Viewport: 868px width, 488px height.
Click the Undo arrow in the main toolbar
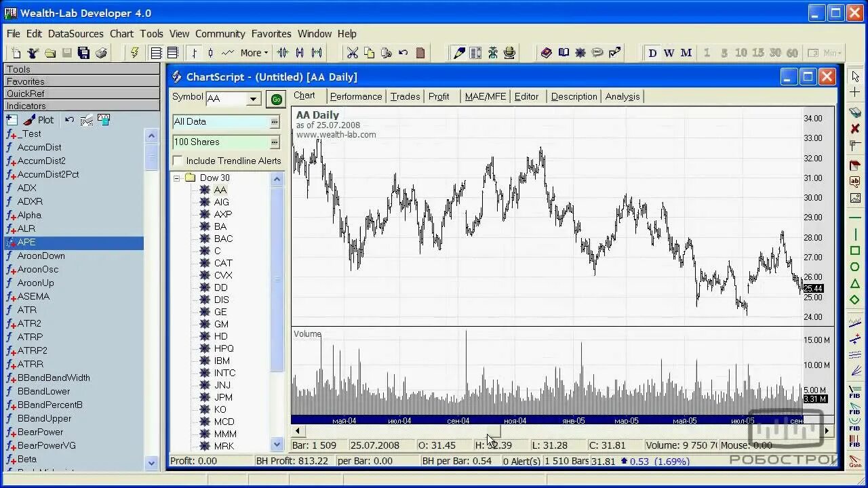pos(403,53)
